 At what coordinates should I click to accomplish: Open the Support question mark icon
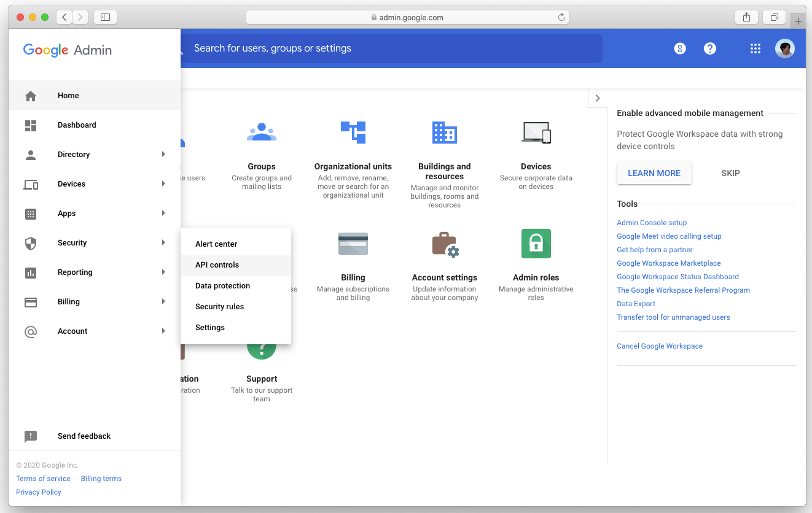click(x=262, y=350)
